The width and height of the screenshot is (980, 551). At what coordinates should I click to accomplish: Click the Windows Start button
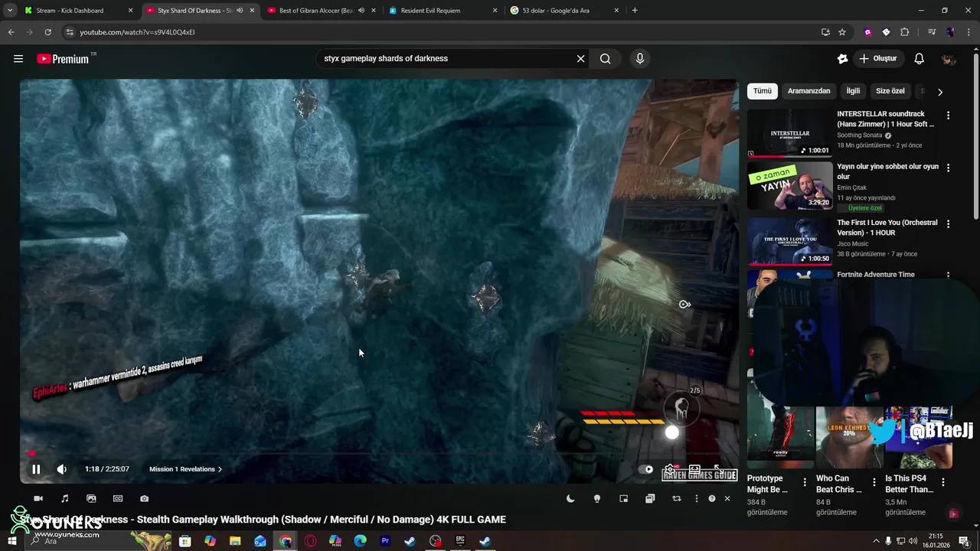point(11,541)
